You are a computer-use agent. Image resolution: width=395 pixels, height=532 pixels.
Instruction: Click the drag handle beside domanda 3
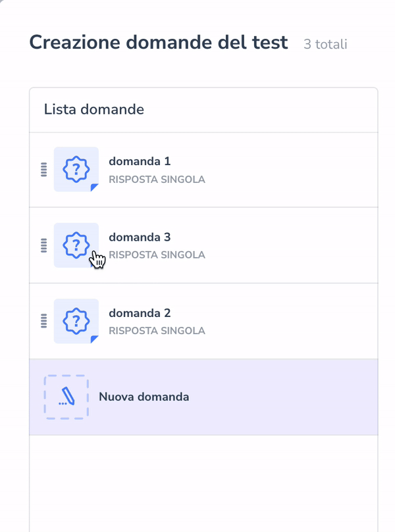coord(44,245)
